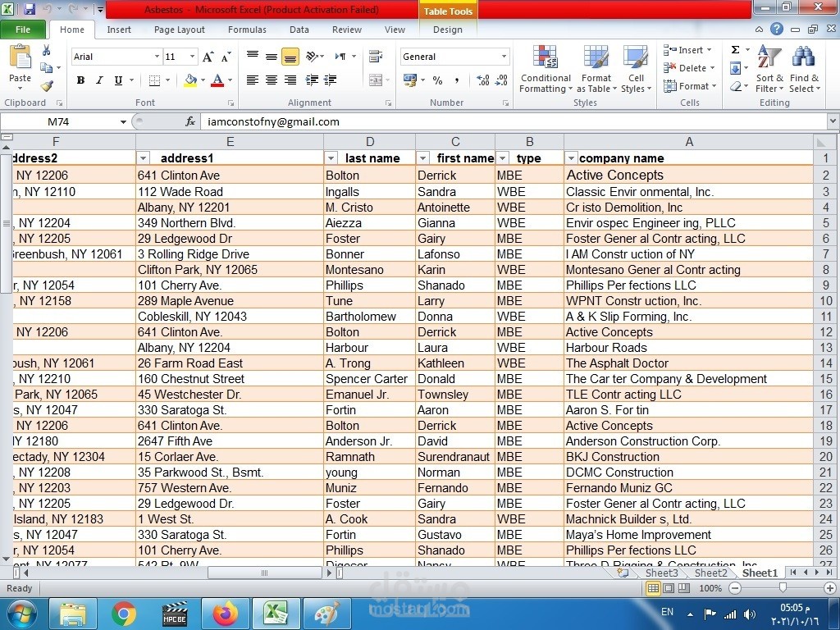This screenshot has width=840, height=630.
Task: Align text left in cell
Action: (x=253, y=80)
